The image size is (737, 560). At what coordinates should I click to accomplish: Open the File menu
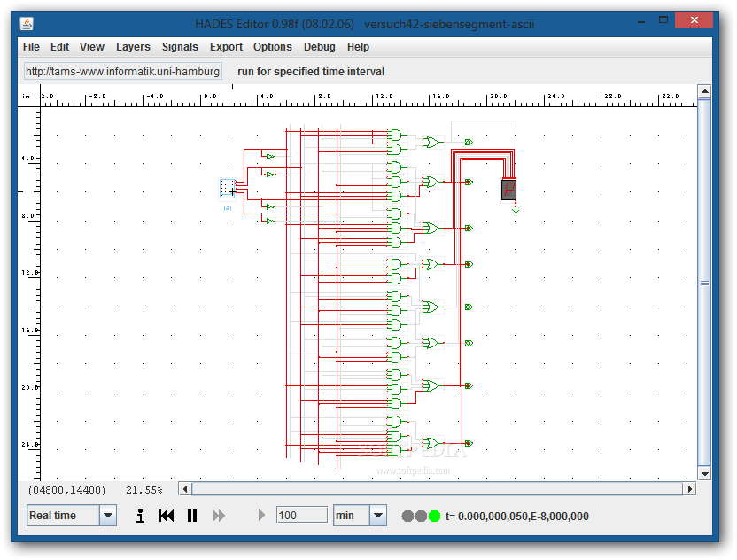(31, 47)
